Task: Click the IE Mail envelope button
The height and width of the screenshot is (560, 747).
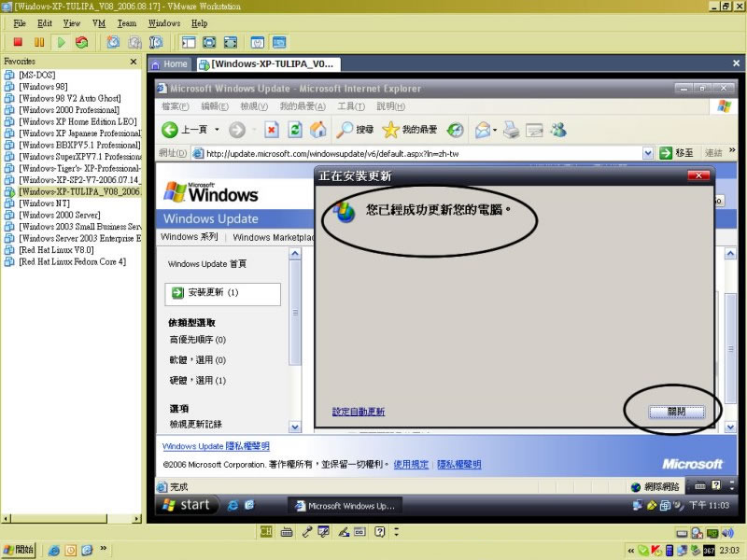Action: (x=482, y=130)
